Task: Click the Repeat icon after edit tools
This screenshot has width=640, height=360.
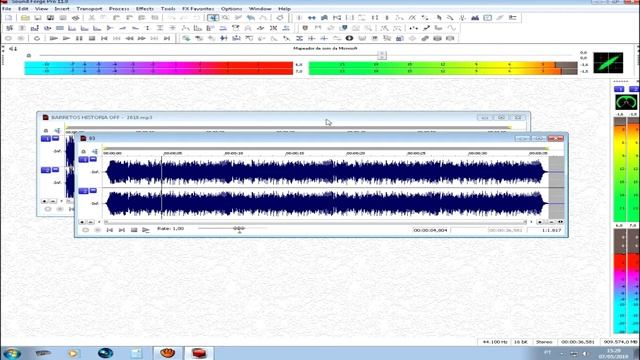Action: [x=280, y=18]
